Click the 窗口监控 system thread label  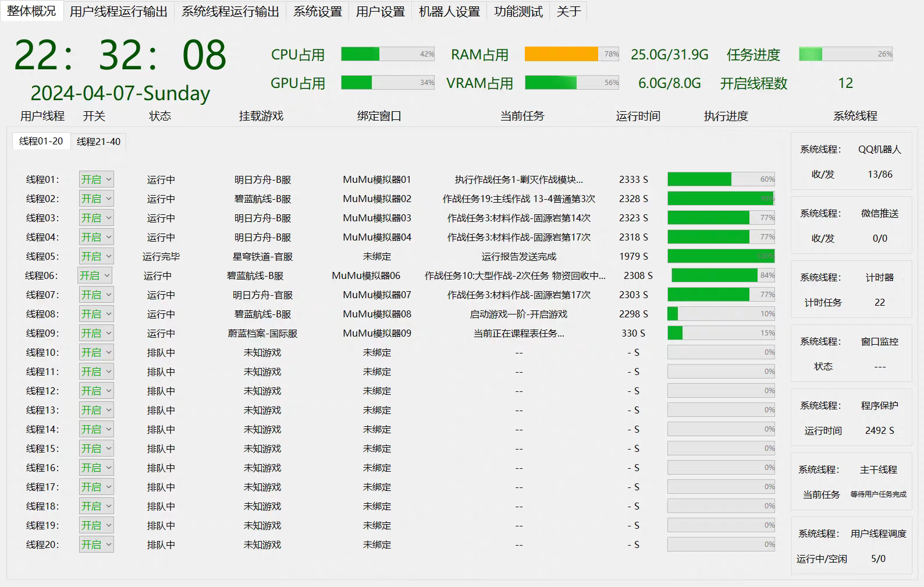(880, 342)
